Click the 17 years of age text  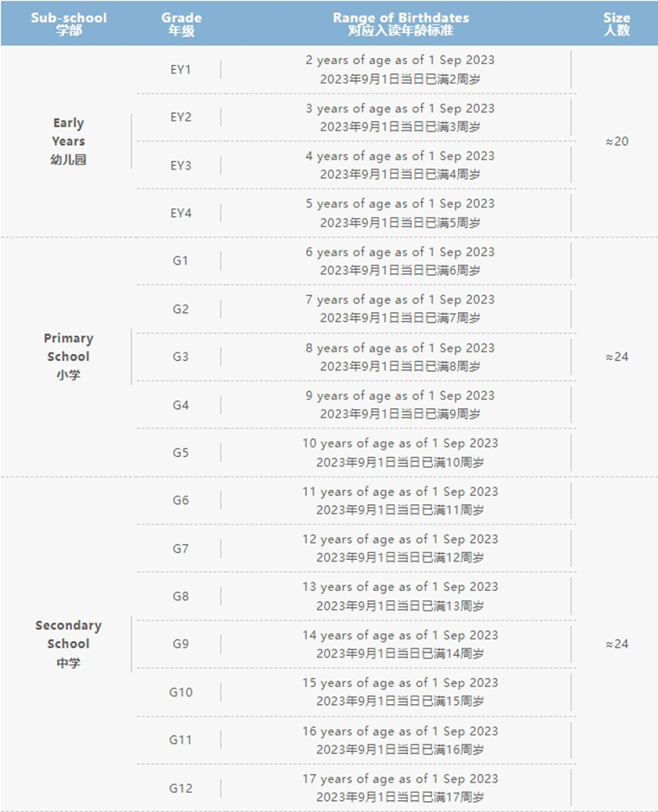[x=400, y=779]
